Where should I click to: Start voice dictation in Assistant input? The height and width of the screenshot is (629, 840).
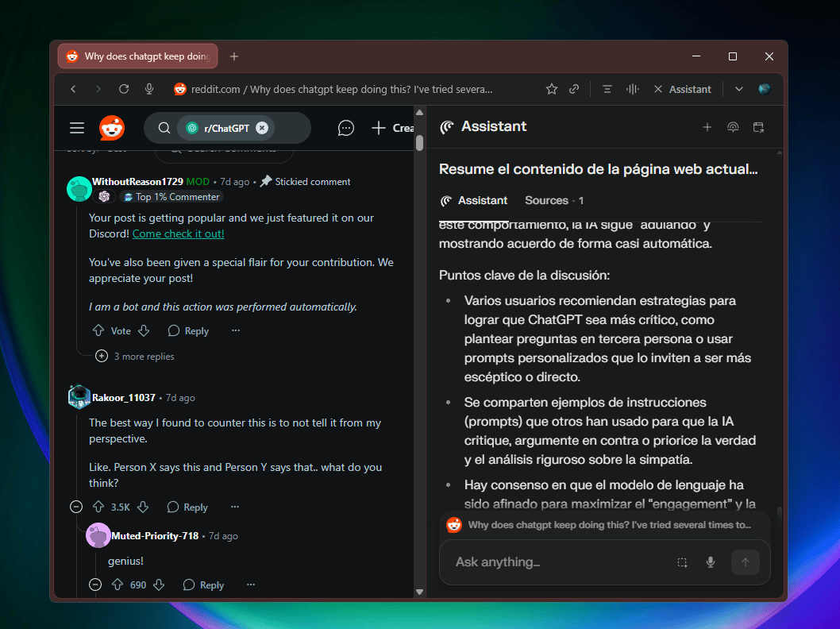pyautogui.click(x=711, y=562)
